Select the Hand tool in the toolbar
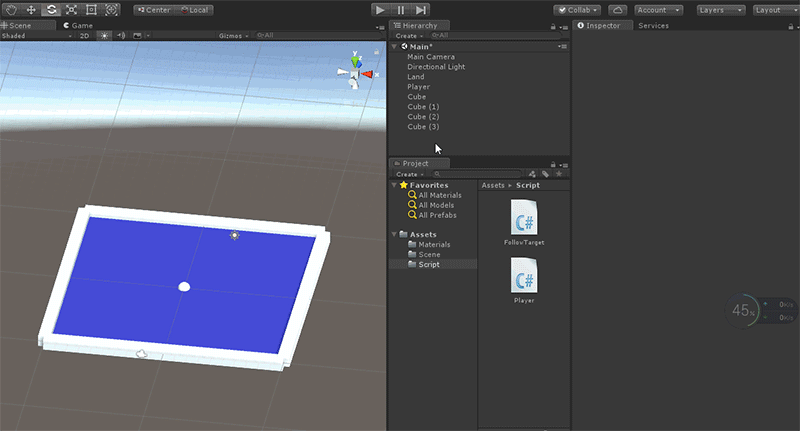Viewport: 800px width, 431px height. (11, 10)
